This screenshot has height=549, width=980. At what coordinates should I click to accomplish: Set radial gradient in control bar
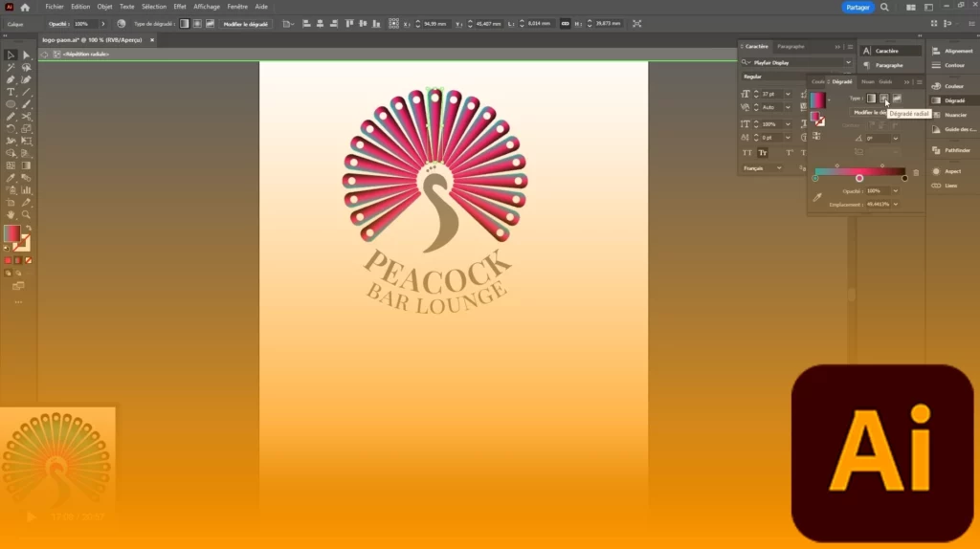tap(197, 24)
